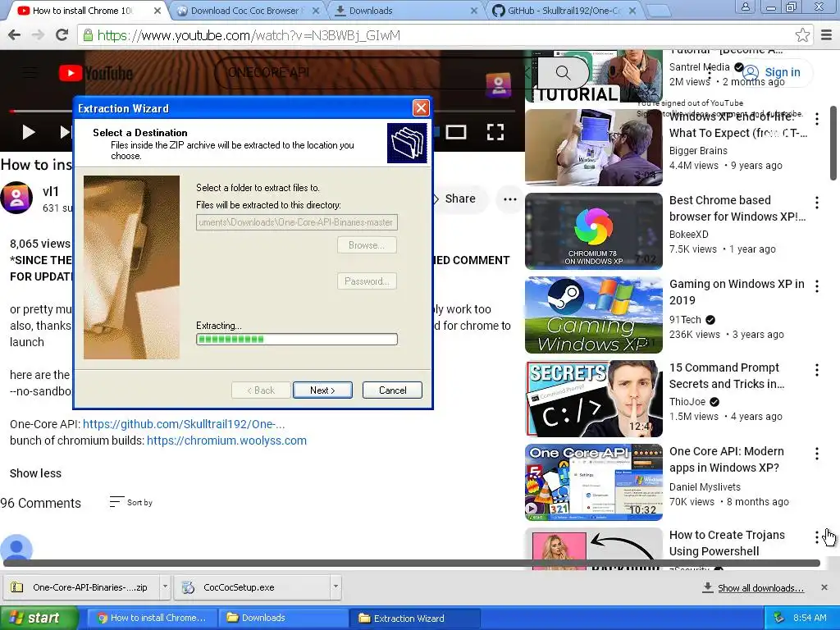Image resolution: width=840 pixels, height=630 pixels.
Task: Open How to Create Trojans Using Powershell title
Action: click(727, 543)
